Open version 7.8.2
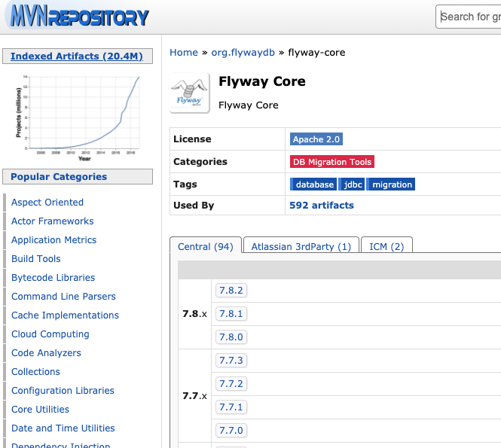The height and width of the screenshot is (448, 501). click(231, 290)
